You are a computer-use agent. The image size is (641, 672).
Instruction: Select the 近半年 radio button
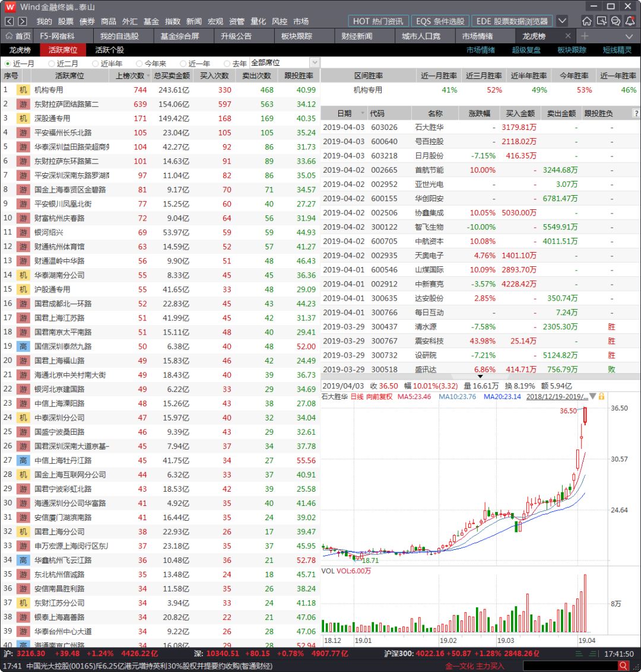click(x=95, y=63)
